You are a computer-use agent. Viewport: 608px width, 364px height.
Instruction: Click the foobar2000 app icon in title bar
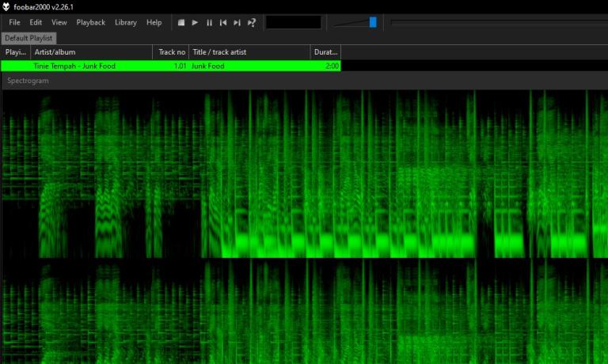point(6,6)
